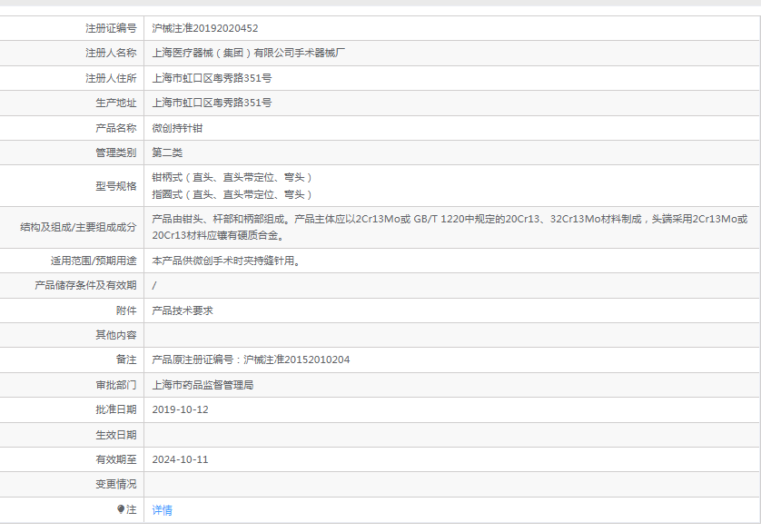
Task: Click the 管理类别 field label
Action: (116, 153)
